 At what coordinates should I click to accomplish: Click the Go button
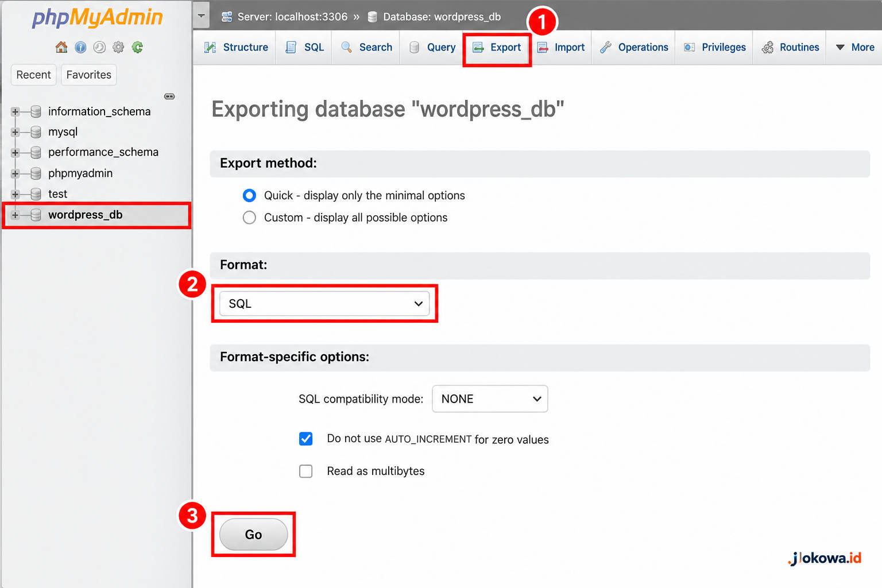pos(253,535)
